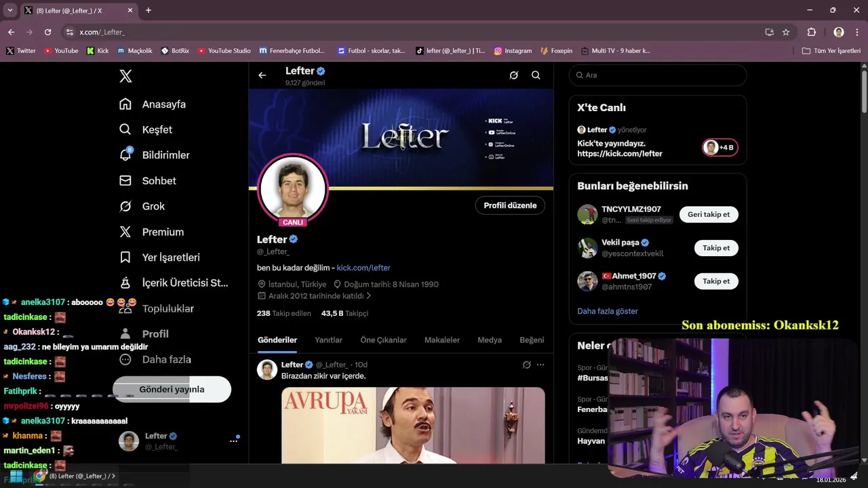Switch to the Yanıtlar tab
Viewport: 868px width, 488px height.
pos(328,340)
